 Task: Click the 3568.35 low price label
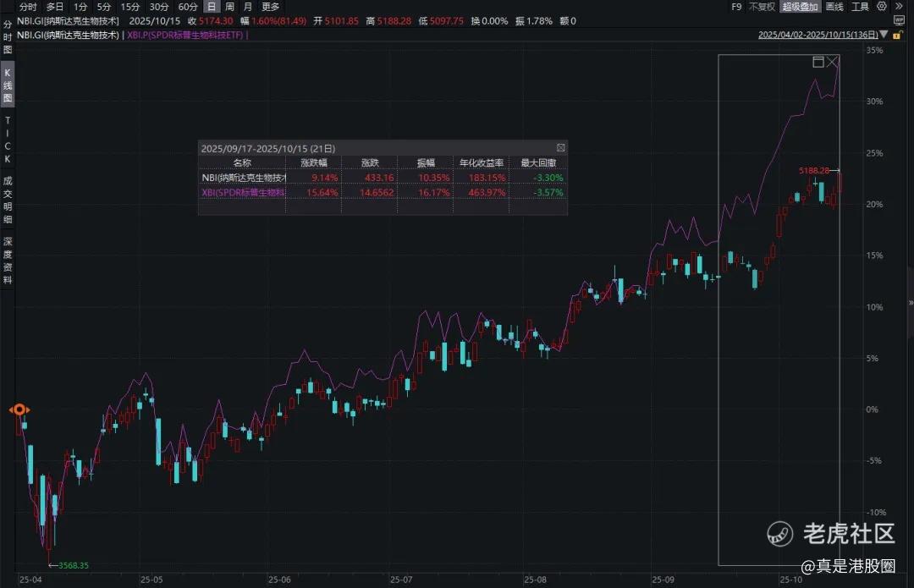tap(74, 565)
